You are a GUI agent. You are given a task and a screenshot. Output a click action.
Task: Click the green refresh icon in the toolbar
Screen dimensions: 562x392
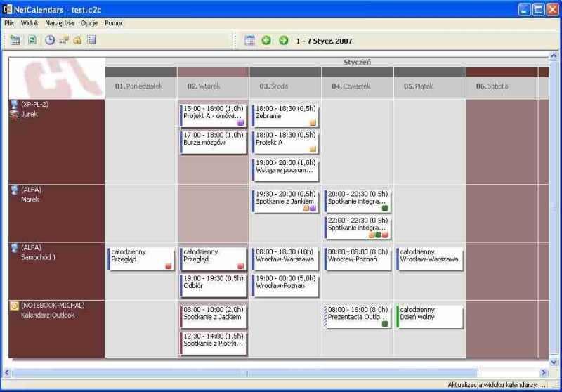pos(32,40)
